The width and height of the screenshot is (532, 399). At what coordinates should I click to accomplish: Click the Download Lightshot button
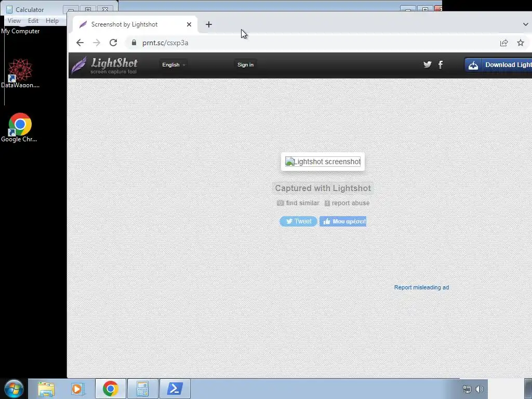[498, 65]
